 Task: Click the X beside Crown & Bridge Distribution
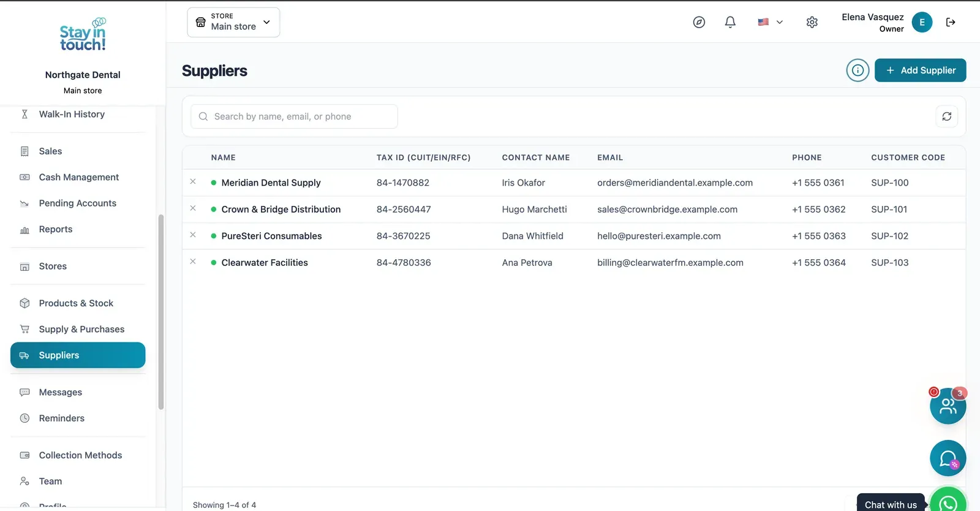click(193, 208)
